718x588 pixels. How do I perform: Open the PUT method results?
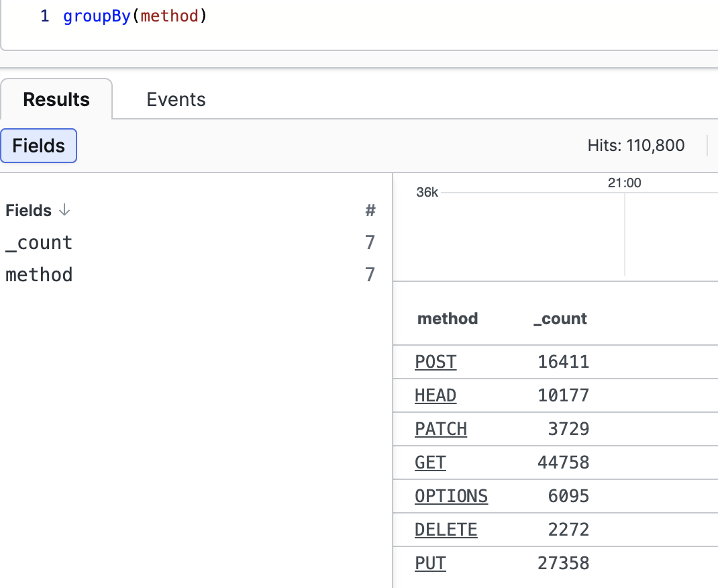pyautogui.click(x=429, y=563)
